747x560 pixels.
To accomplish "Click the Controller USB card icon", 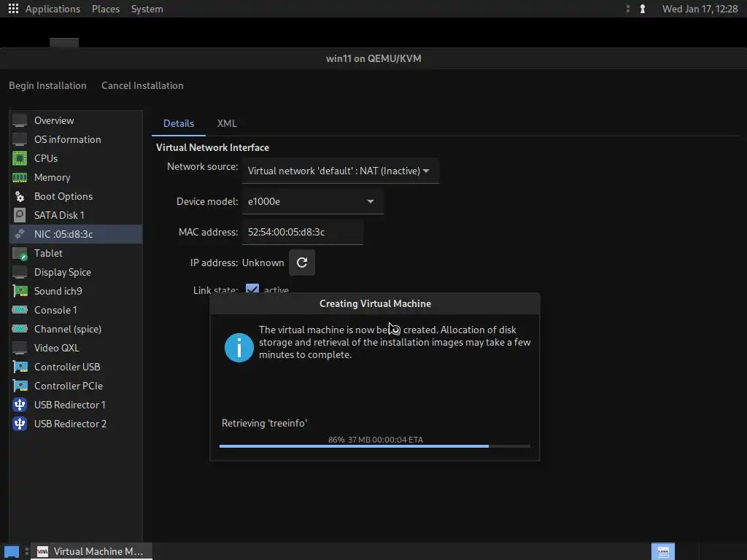I will pyautogui.click(x=20, y=367).
